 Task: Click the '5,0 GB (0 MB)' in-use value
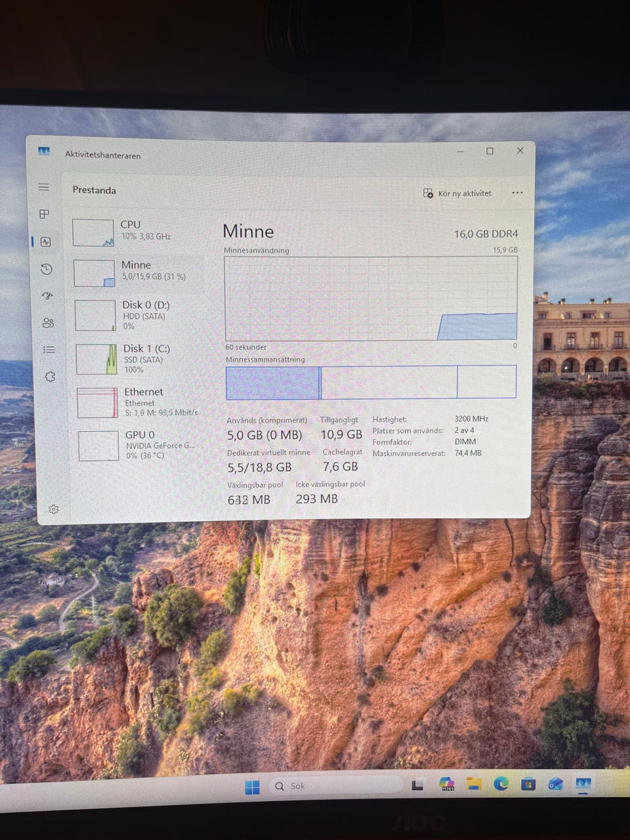[264, 435]
